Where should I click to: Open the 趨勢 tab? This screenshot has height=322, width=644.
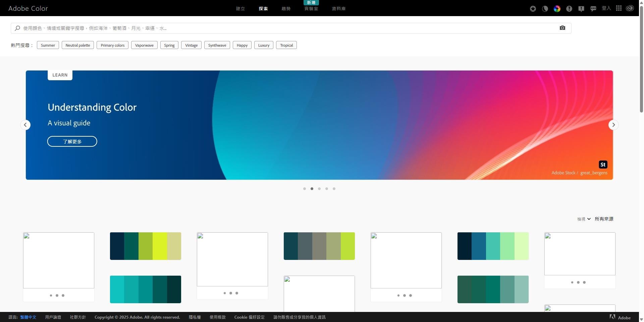tap(286, 9)
